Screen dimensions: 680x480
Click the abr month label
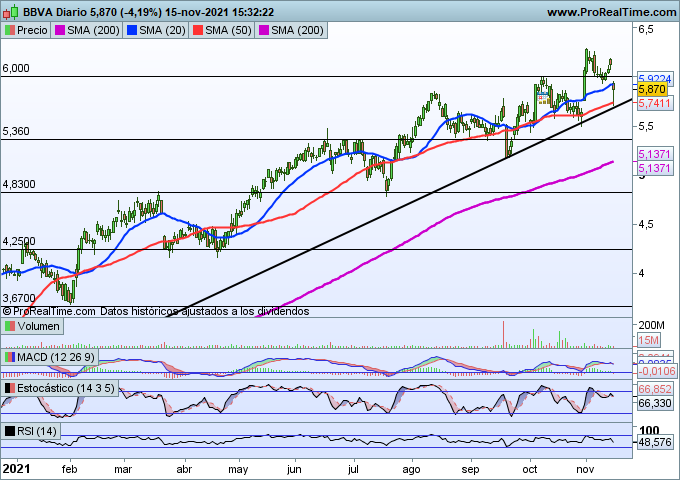184,469
